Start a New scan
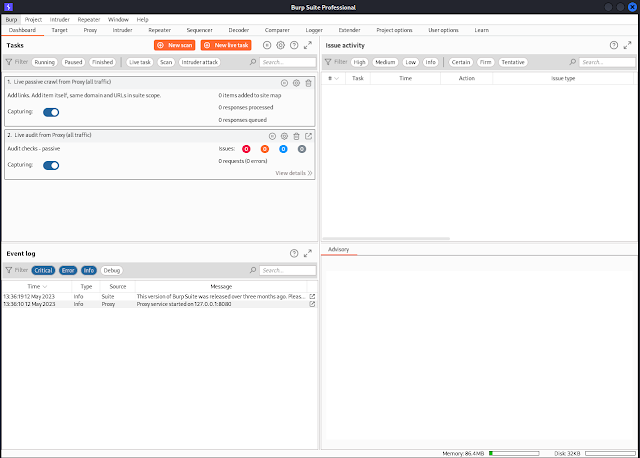Viewport: 640px width, 458px height. [x=175, y=45]
